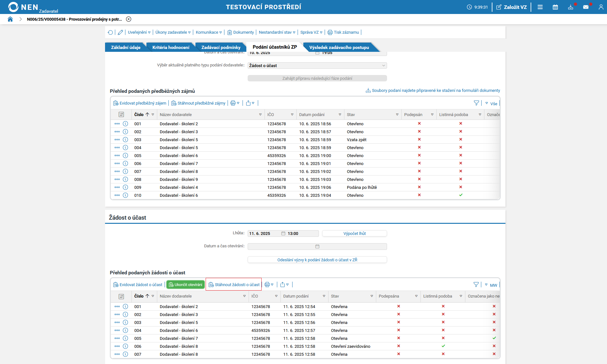Click the NEN logo in header
The image size is (607, 364).
pyautogui.click(x=23, y=7)
